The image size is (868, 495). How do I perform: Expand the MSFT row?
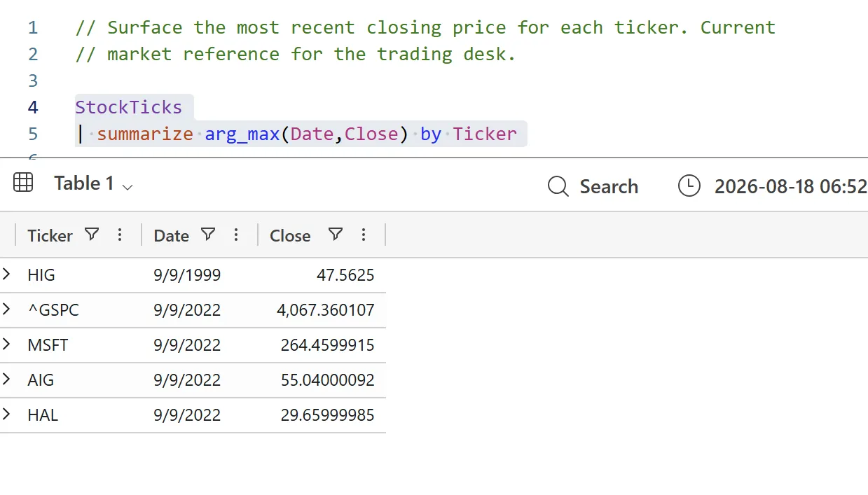(x=6, y=344)
